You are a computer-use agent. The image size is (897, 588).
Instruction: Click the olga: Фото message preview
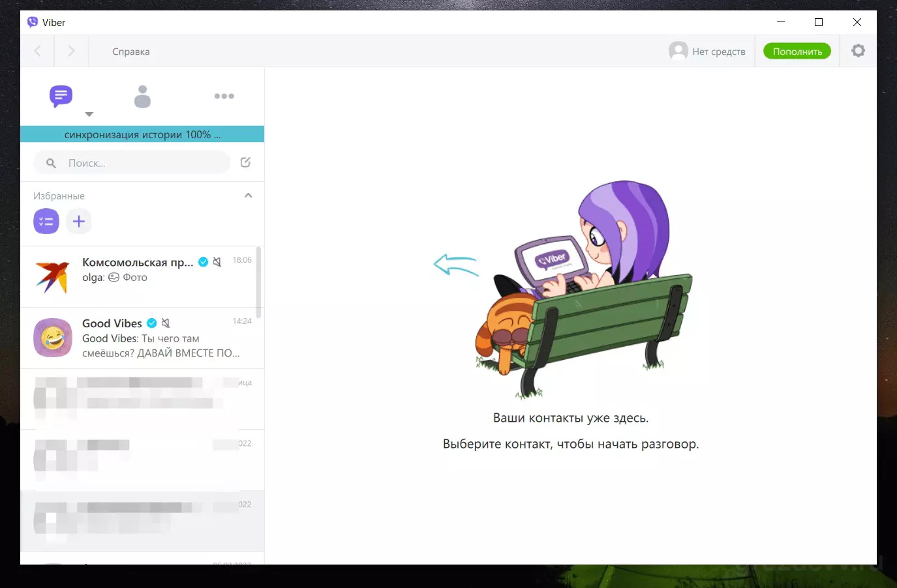tap(115, 278)
